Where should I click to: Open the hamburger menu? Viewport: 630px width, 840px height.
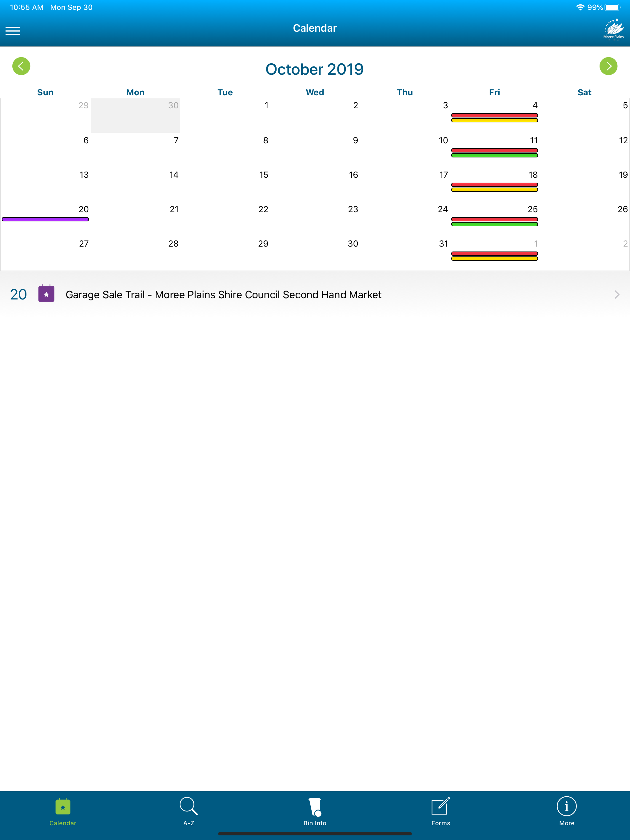(13, 31)
